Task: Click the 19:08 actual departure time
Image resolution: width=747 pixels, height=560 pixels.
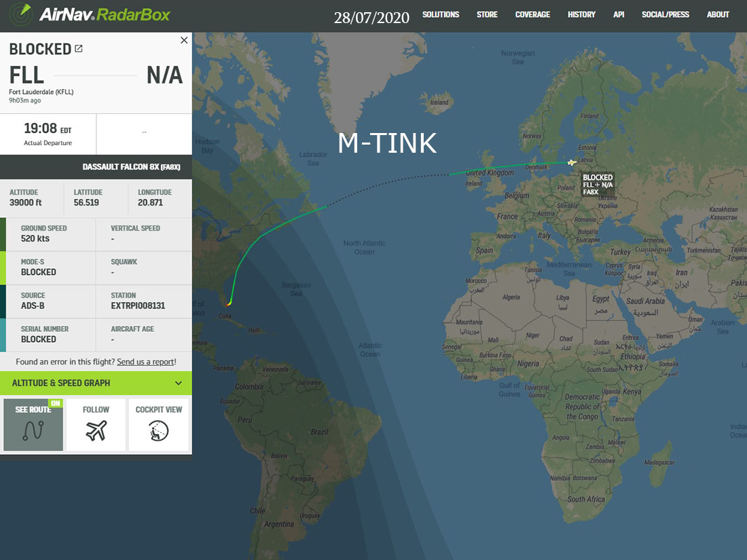Action: (41, 128)
